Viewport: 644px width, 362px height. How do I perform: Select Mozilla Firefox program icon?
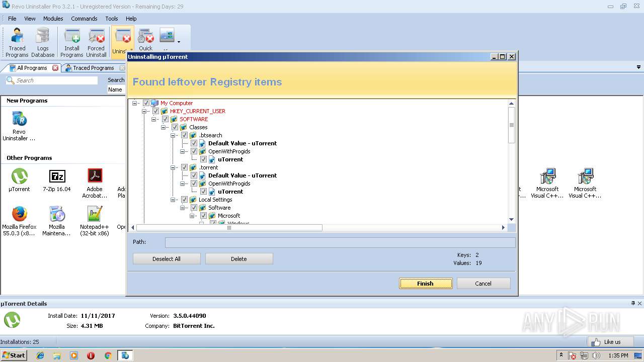(20, 221)
